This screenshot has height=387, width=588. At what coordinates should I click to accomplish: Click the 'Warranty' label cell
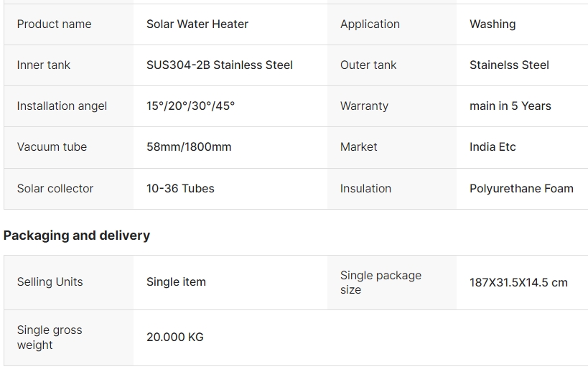pos(392,106)
